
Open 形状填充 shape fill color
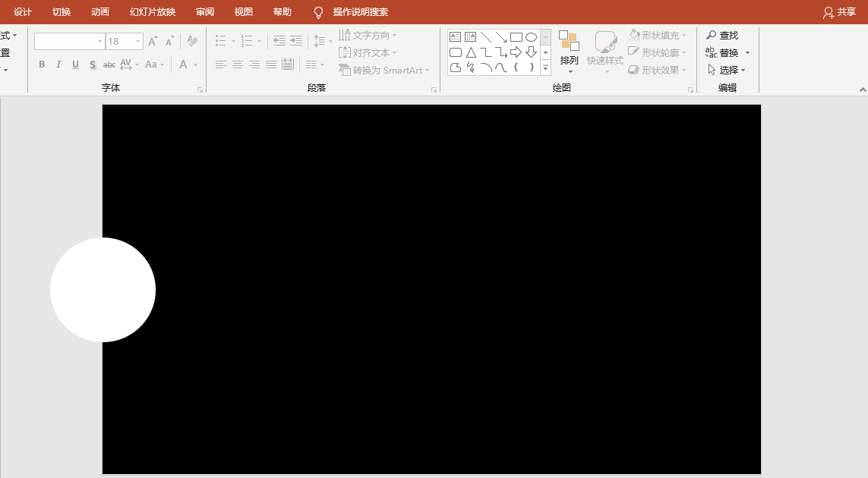click(x=658, y=36)
